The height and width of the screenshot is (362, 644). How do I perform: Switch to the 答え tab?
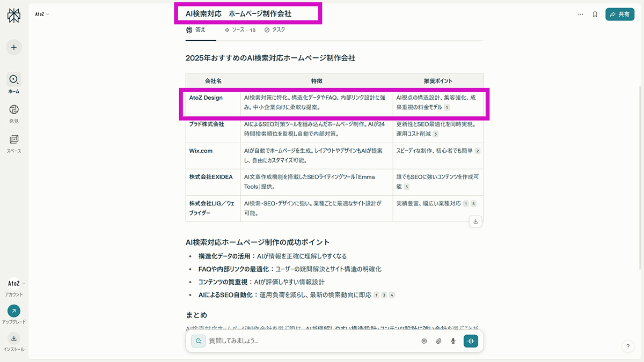click(196, 30)
